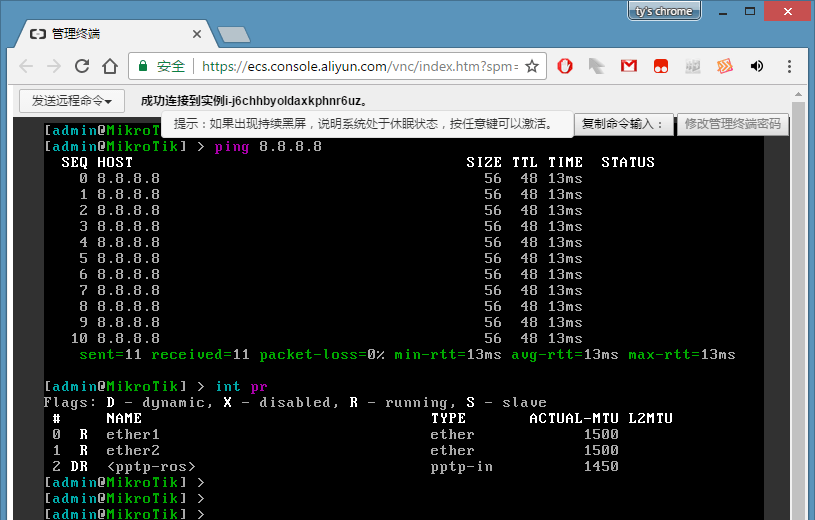Open the Gmail extension icon
815x520 pixels.
[x=629, y=66]
